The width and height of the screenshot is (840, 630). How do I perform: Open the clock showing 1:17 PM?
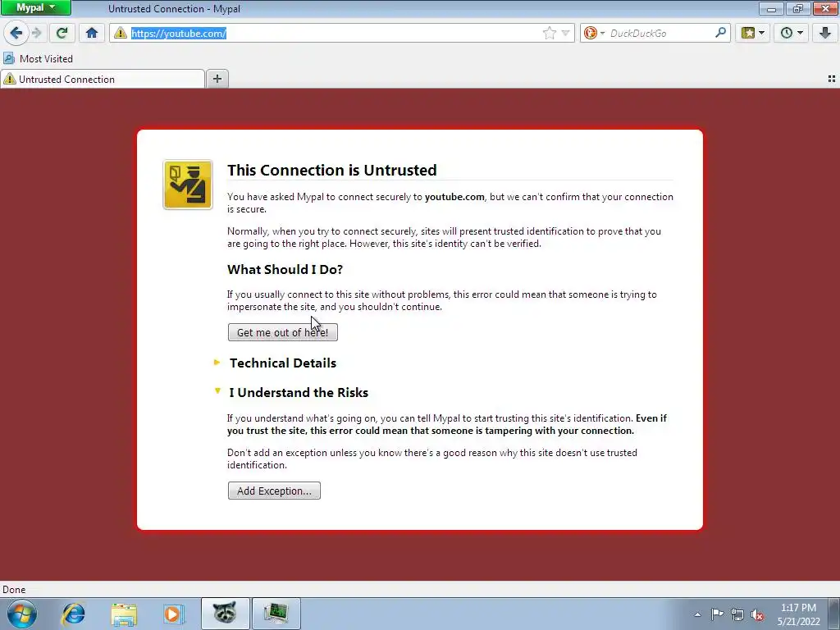tap(798, 614)
